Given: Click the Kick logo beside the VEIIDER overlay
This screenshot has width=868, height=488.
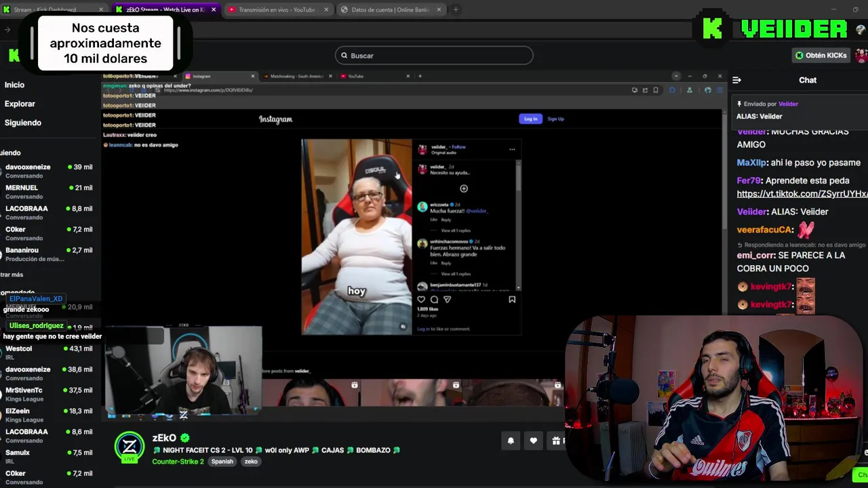Looking at the screenshot, I should (x=713, y=28).
